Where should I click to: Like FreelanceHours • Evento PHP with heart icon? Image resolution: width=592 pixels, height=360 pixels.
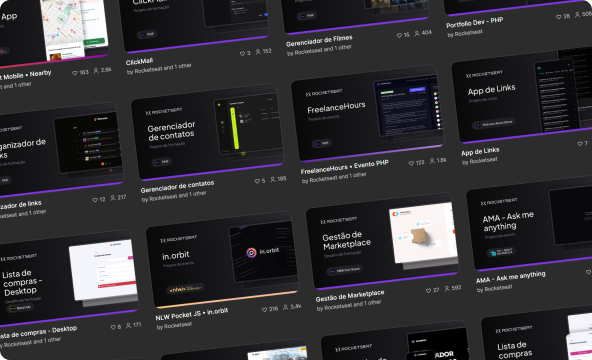(x=411, y=163)
